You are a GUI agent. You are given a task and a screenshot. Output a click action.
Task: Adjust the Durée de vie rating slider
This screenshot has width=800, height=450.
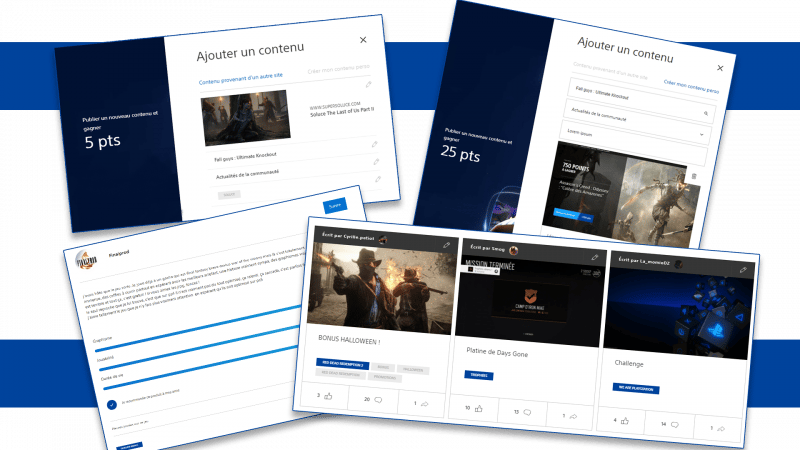pyautogui.click(x=201, y=368)
